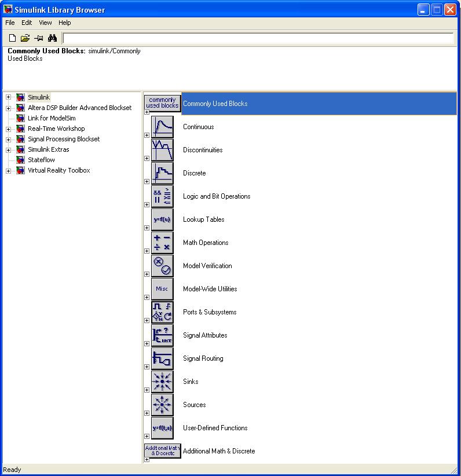Viewport: 461px width, 476px height.
Task: Expand the Discrete library plus box
Action: 147,181
